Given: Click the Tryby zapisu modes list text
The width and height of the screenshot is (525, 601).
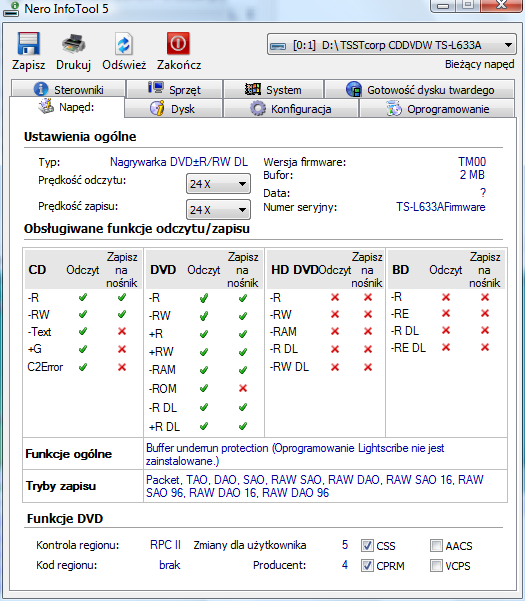Looking at the screenshot, I should (315, 486).
